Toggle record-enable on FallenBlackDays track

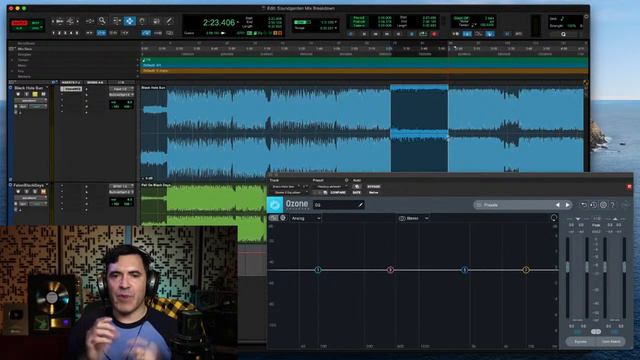18,191
